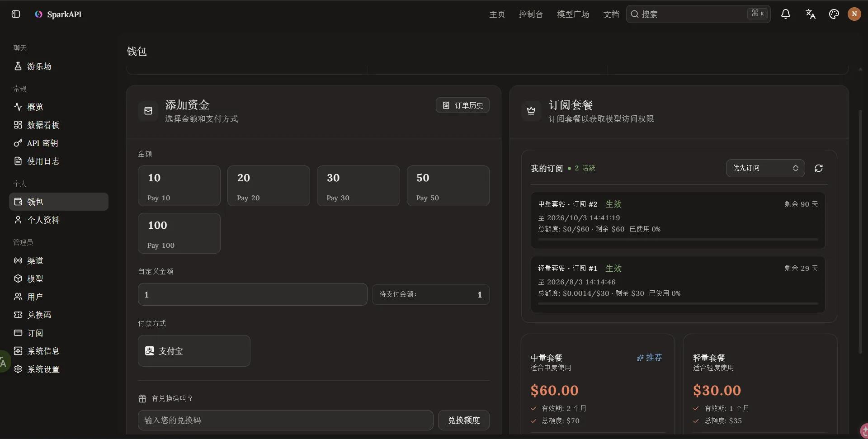Open the theme palette icon
Screen dimensions: 868x439
coord(834,14)
